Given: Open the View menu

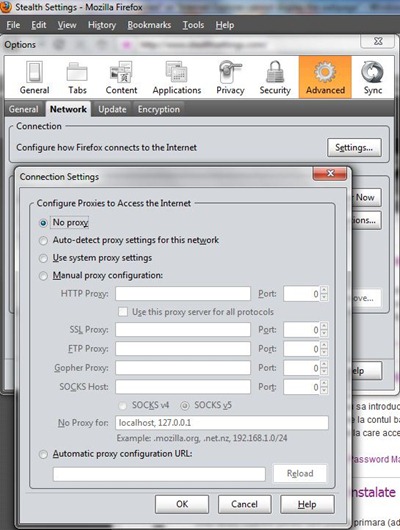Looking at the screenshot, I should pyautogui.click(x=67, y=25).
